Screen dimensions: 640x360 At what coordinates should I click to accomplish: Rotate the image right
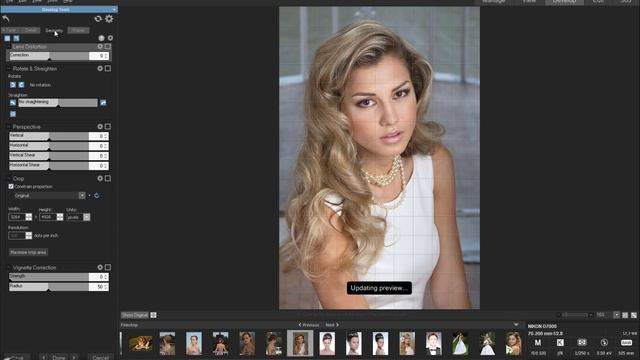(x=21, y=85)
